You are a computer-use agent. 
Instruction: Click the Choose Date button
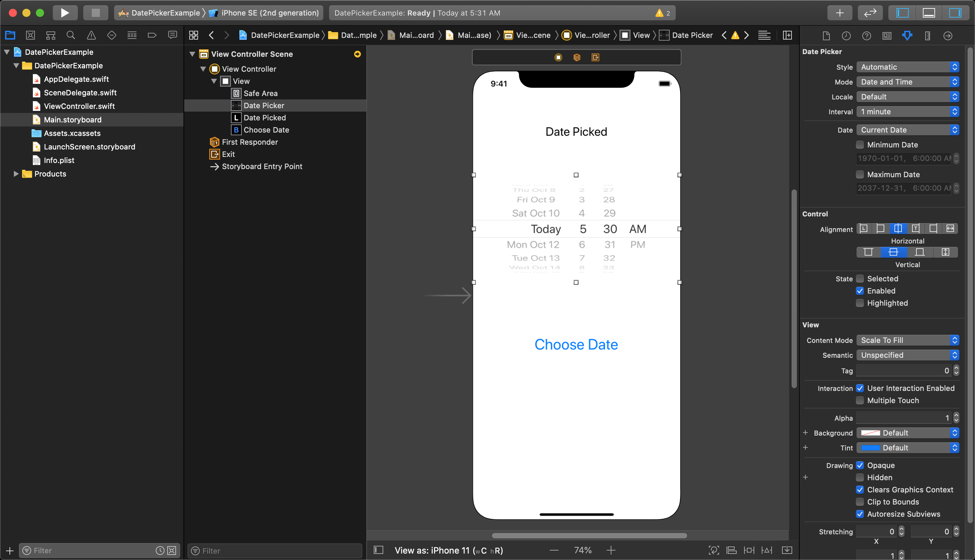[576, 344]
